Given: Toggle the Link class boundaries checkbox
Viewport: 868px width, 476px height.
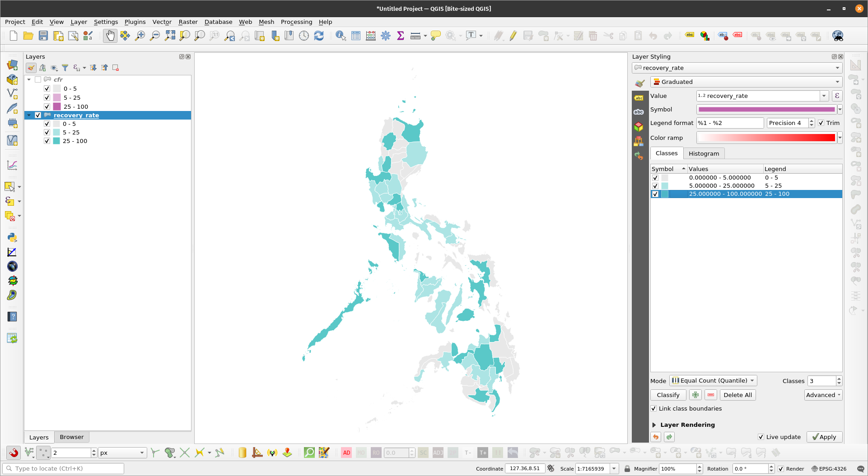Looking at the screenshot, I should coord(653,408).
